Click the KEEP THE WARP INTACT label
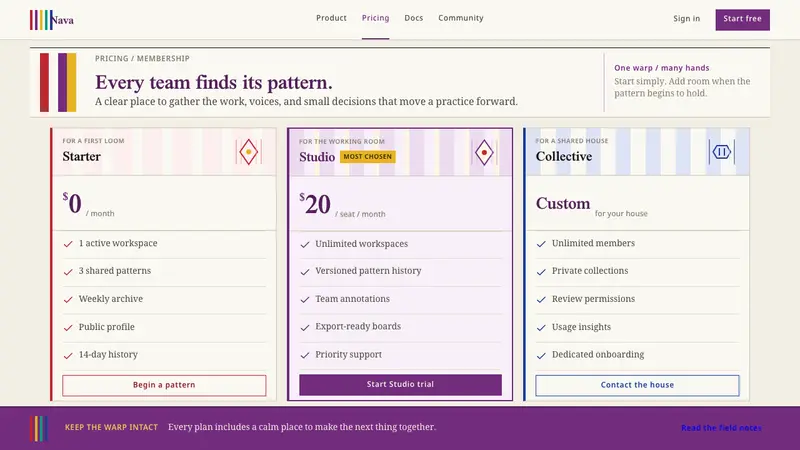 (111, 428)
